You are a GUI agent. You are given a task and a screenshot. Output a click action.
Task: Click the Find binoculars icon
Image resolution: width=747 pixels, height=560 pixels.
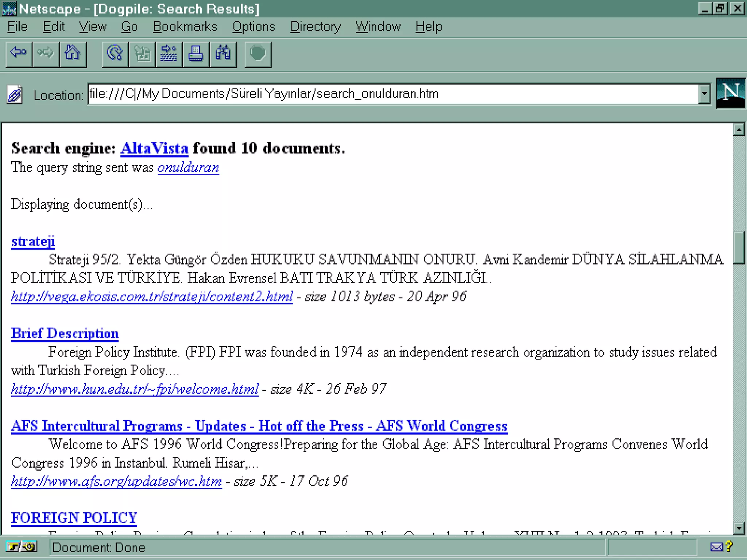[223, 54]
